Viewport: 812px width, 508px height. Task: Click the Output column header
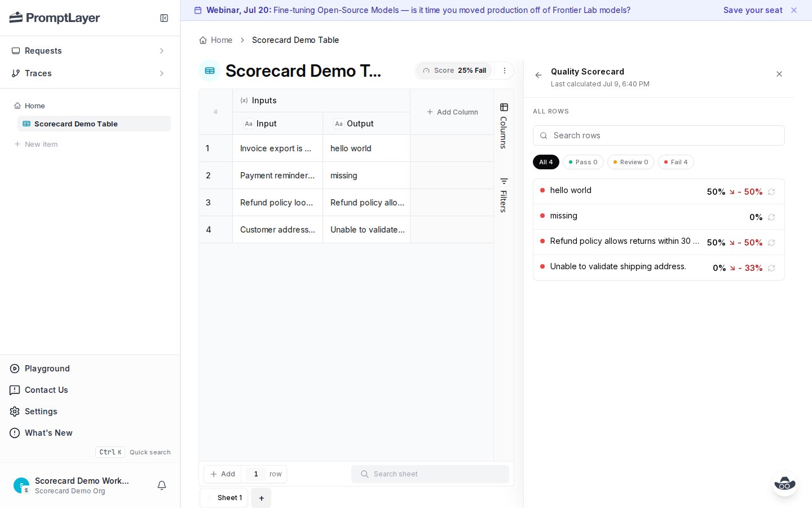coord(367,124)
